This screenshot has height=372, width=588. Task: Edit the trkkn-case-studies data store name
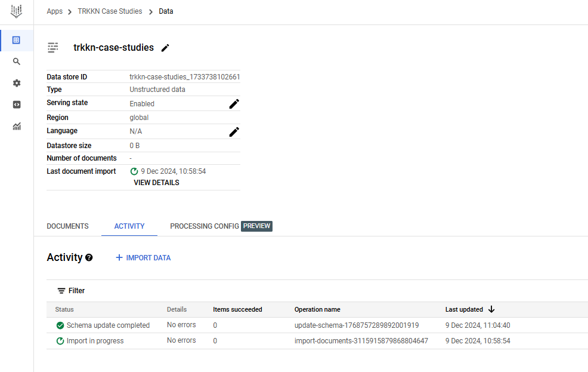[165, 48]
